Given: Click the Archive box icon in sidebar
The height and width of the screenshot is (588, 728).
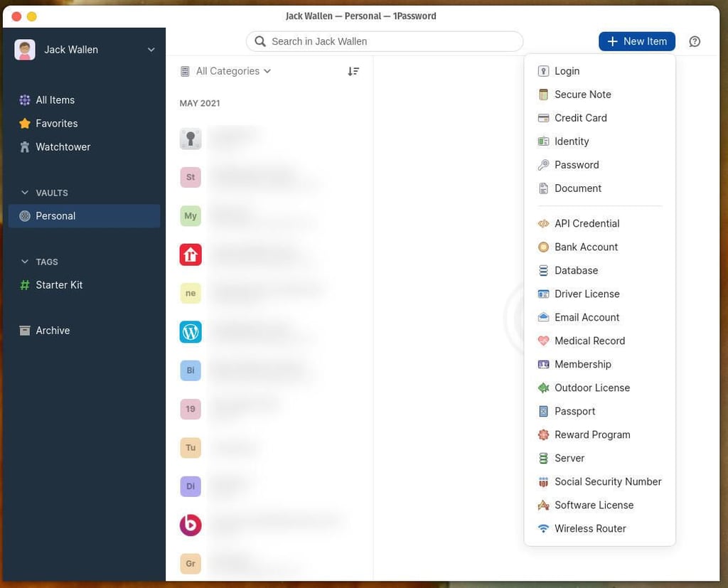Looking at the screenshot, I should click(x=25, y=331).
